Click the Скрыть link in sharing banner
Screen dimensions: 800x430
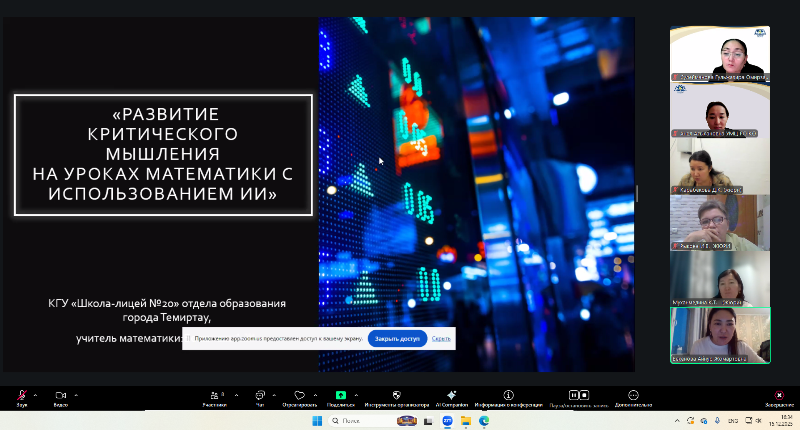tap(441, 339)
